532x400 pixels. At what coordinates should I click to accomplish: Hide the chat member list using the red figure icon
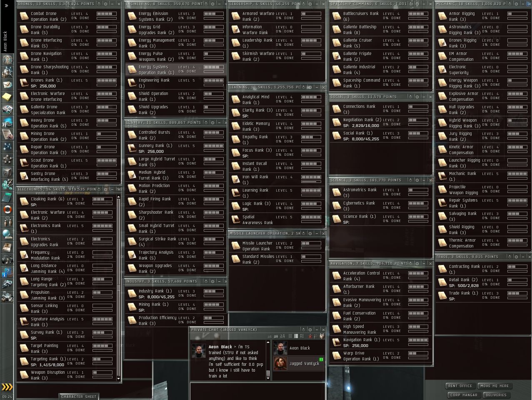coord(310,336)
